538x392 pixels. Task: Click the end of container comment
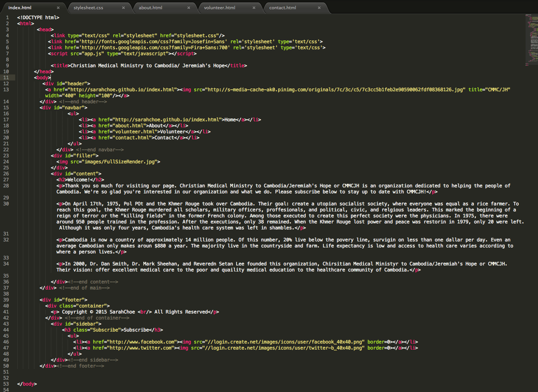click(x=97, y=318)
